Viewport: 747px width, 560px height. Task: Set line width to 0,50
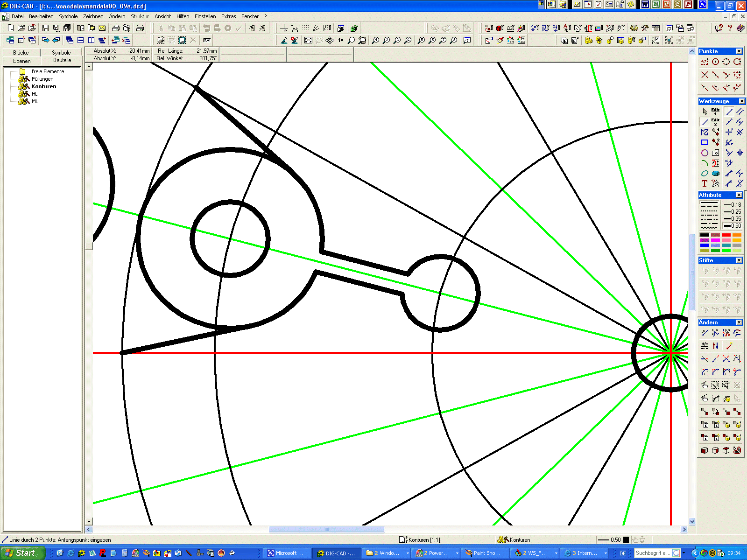click(733, 226)
